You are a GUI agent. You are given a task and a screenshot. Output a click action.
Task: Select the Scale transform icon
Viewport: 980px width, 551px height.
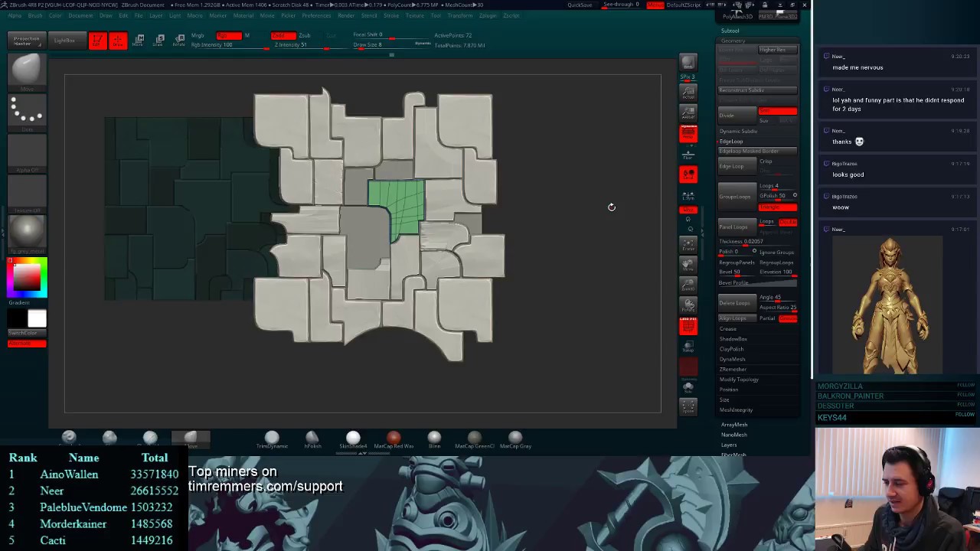tap(159, 41)
